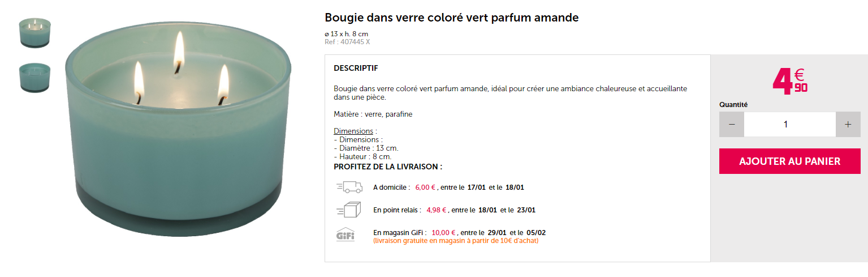Click the relay point parcel box icon

(348, 210)
